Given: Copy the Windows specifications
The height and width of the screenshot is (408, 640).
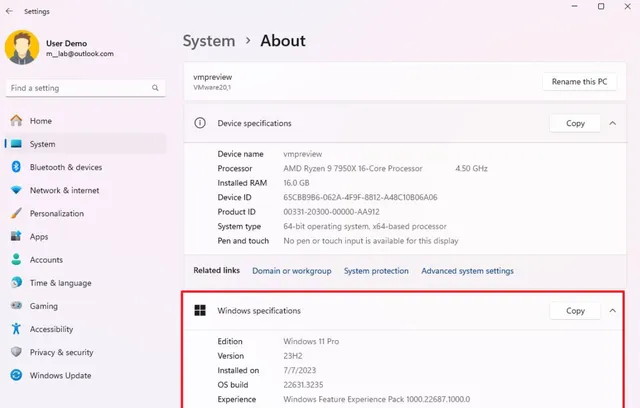Looking at the screenshot, I should [575, 311].
